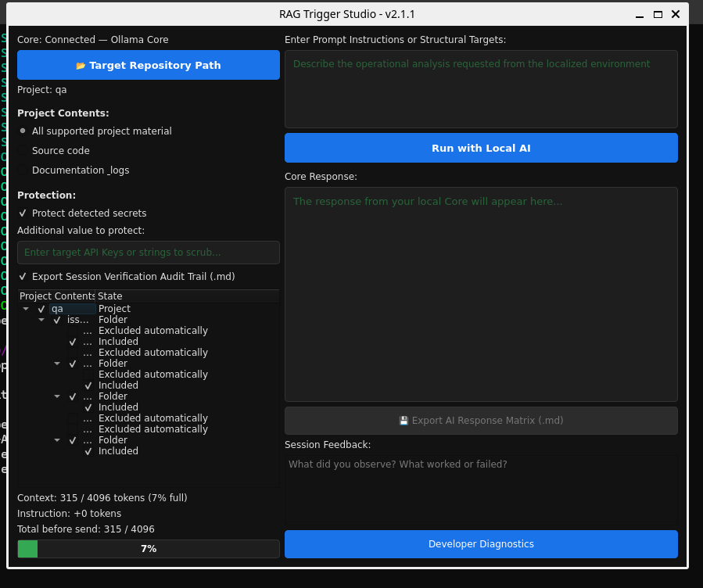Click the Project Contents: heading
This screenshot has height=588, width=703.
coord(63,113)
